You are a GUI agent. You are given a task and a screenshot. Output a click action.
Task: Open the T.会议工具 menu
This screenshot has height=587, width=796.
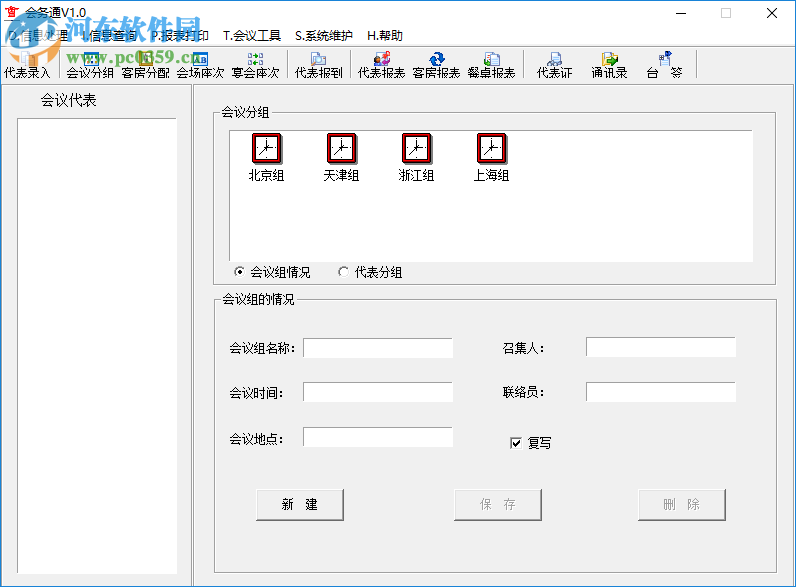click(x=252, y=36)
